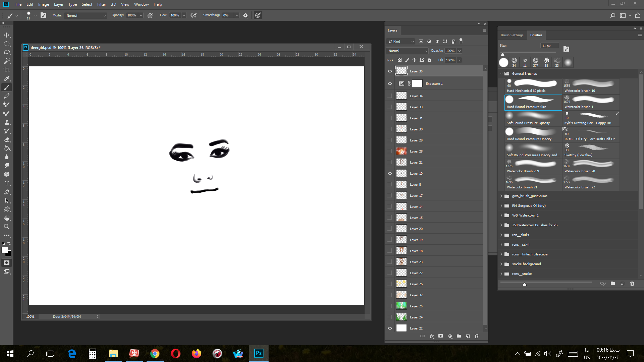This screenshot has width=644, height=362.
Task: Select the Horizontal Type tool
Action: click(7, 183)
